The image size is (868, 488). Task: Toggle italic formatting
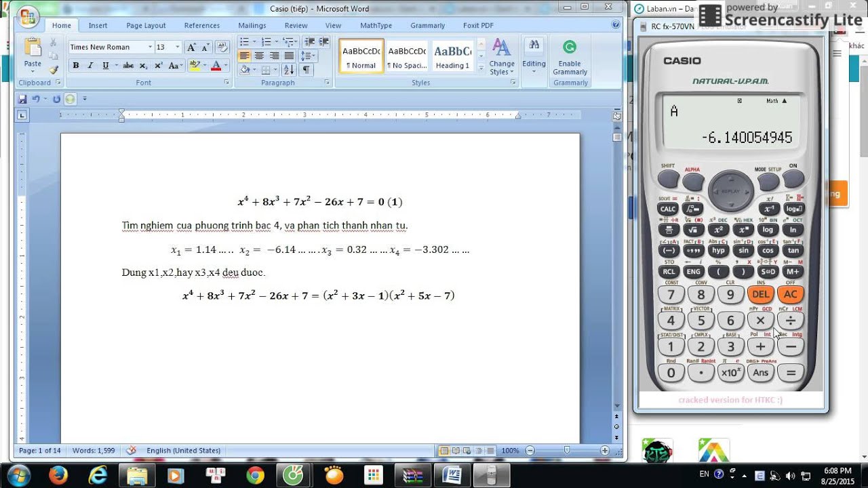click(x=90, y=66)
